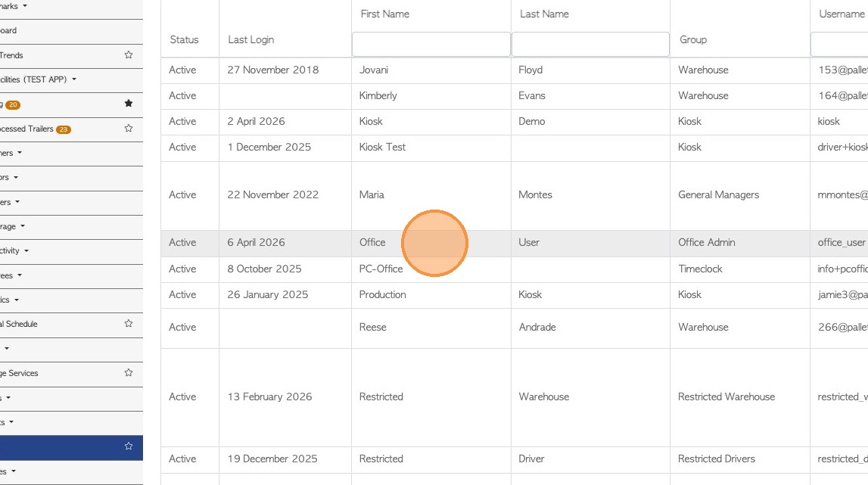This screenshot has height=485, width=868.
Task: Open the Processed Trailers menu item
Action: point(26,129)
